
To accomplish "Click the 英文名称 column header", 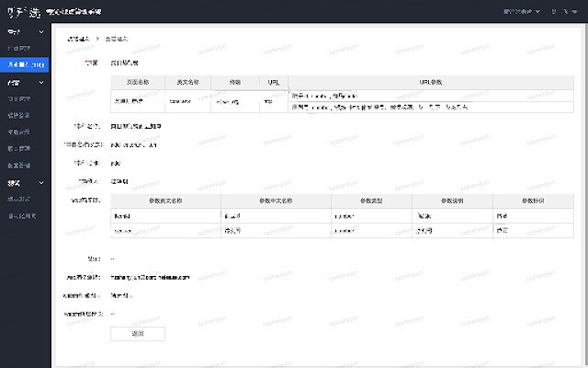I will pos(187,82).
